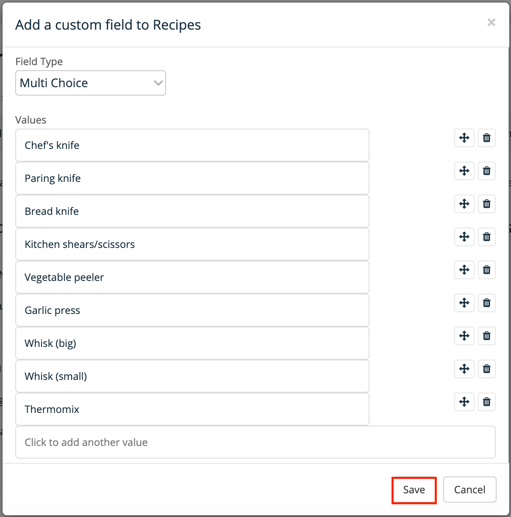Click move handle for Whisk (small)
The height and width of the screenshot is (517, 511).
(464, 369)
